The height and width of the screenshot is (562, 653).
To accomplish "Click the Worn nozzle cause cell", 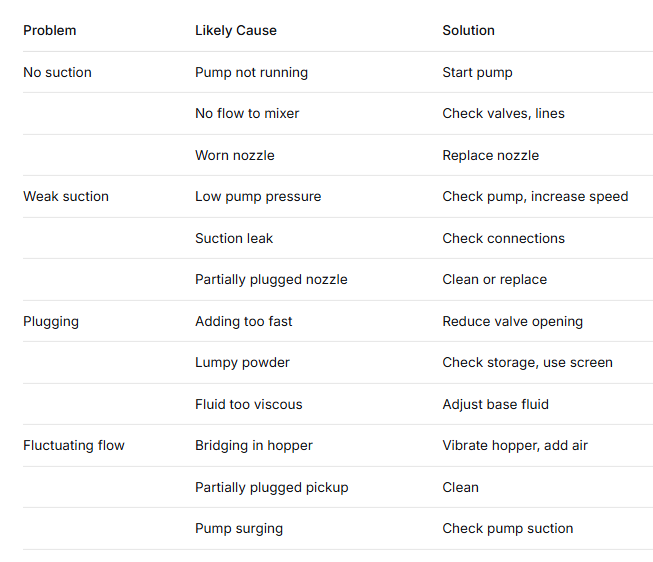I will [x=234, y=155].
